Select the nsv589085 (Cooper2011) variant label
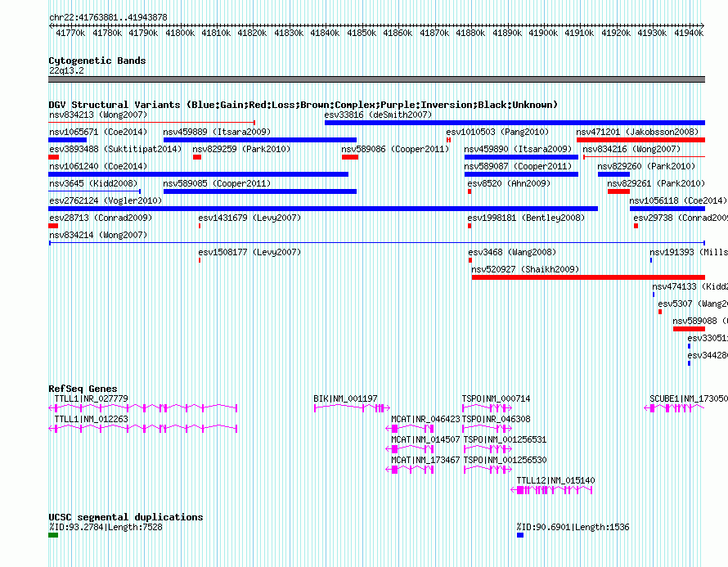Viewport: 728px width, 567px height. [x=217, y=183]
